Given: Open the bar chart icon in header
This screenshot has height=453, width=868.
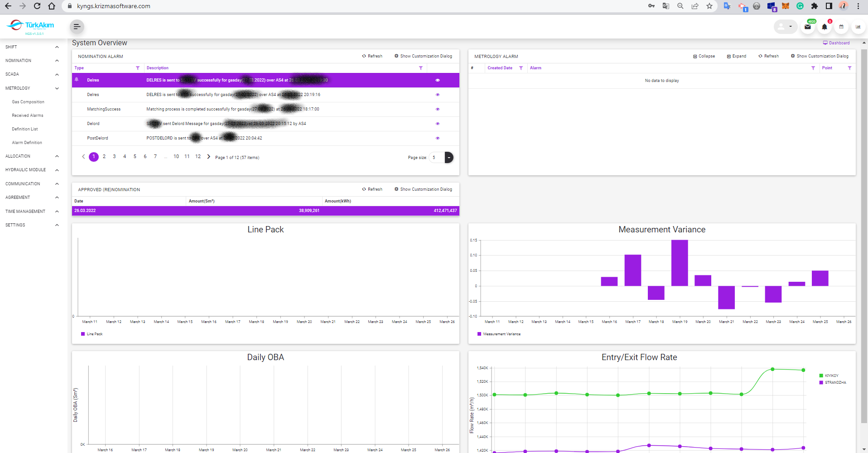Looking at the screenshot, I should pos(858,27).
